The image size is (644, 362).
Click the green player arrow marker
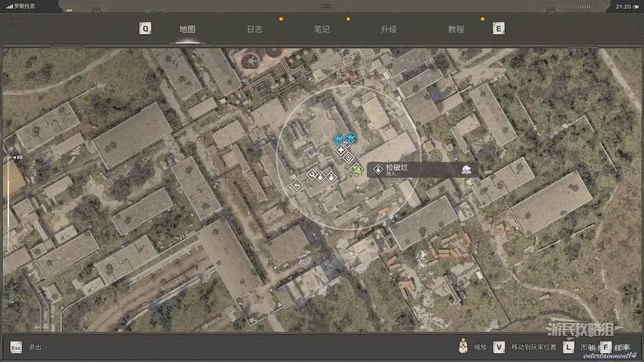[x=356, y=170]
